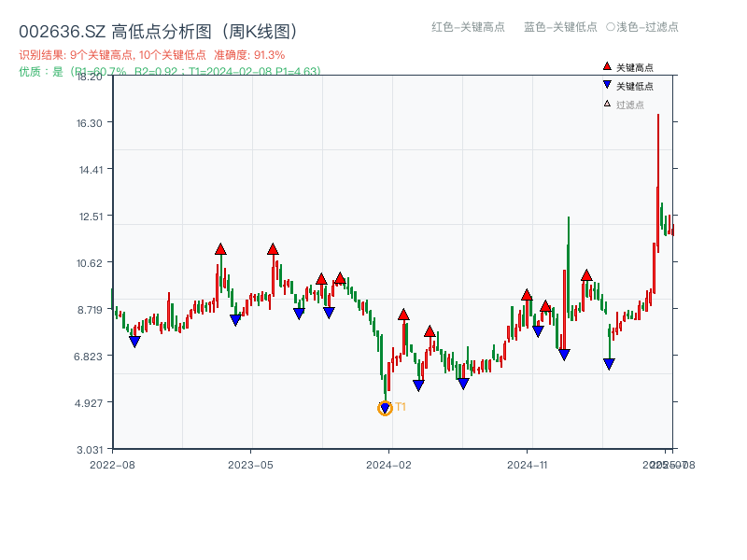The height and width of the screenshot is (560, 747).
Task: Click the blue triangle icon beside 关键低点 legend
Action: pos(607,85)
